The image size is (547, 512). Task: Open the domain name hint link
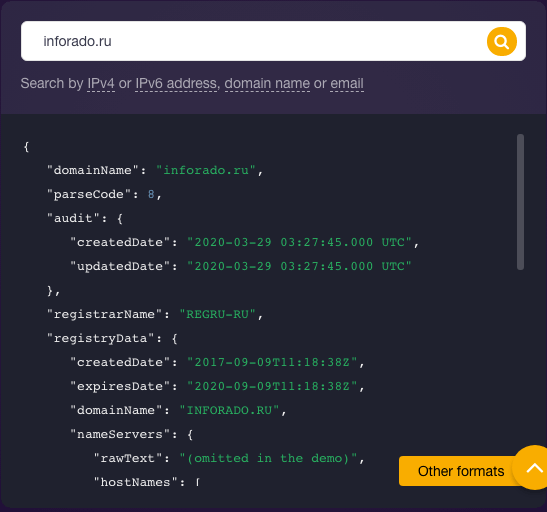267,84
